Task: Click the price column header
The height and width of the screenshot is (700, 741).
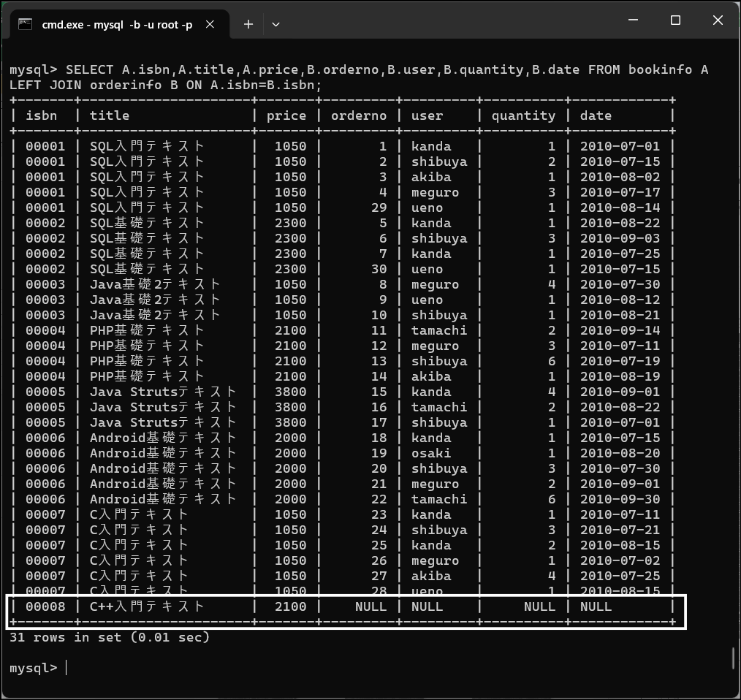Action: click(286, 115)
